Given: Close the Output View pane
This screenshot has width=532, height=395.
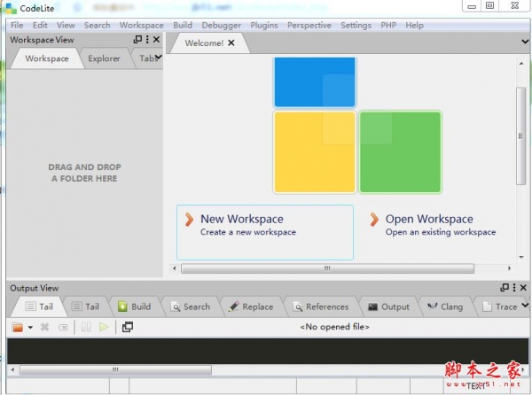Looking at the screenshot, I should point(523,287).
